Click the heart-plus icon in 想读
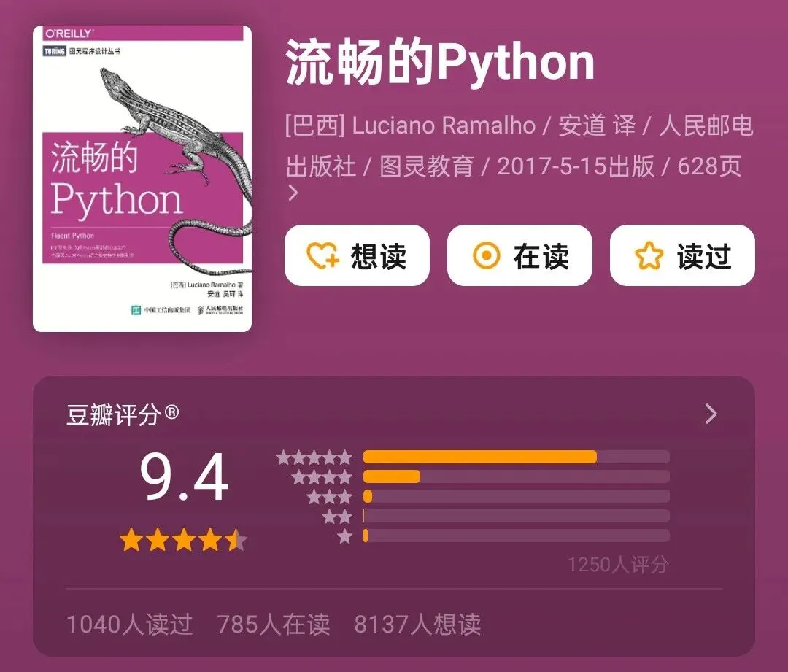This screenshot has height=672, width=788. pyautogui.click(x=322, y=255)
